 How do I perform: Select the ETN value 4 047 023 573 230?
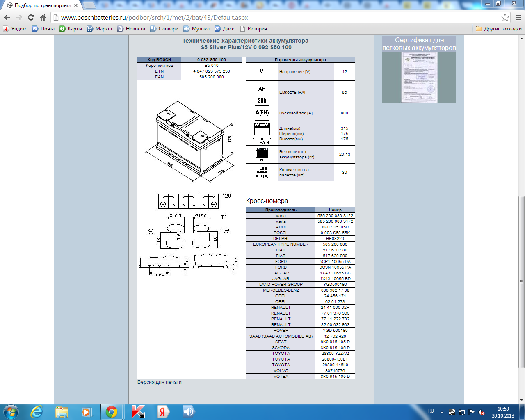click(212, 71)
